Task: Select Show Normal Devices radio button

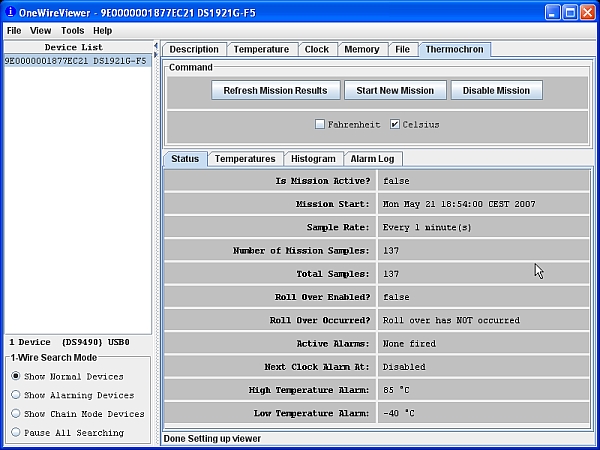Action: tap(16, 376)
